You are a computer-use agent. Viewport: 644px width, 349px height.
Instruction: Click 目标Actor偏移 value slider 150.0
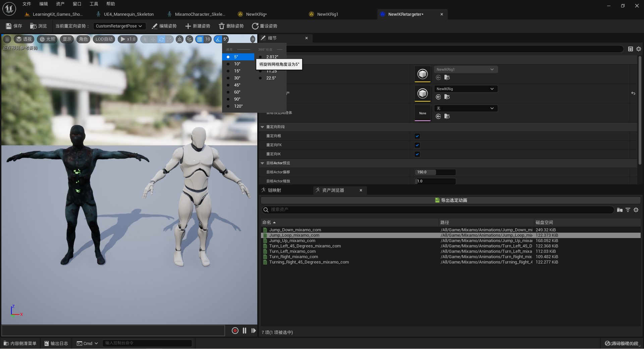[x=435, y=172]
